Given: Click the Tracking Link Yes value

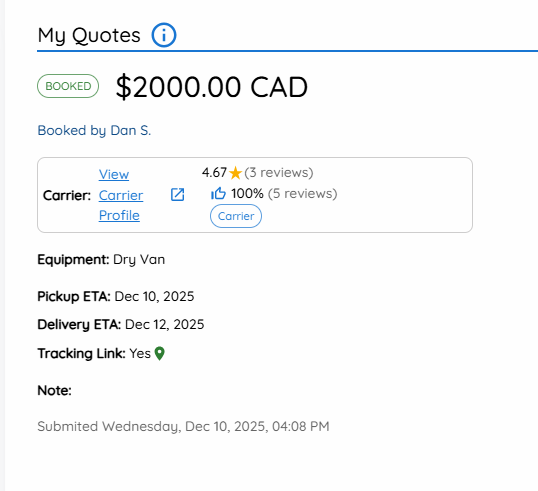Looking at the screenshot, I should 140,353.
